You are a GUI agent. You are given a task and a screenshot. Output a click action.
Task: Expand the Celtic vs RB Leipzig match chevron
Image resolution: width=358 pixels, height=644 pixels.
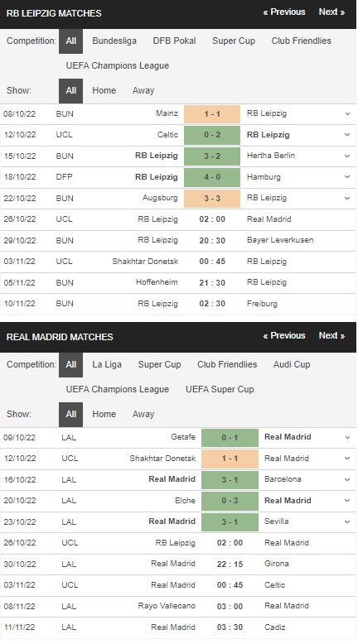tap(347, 135)
